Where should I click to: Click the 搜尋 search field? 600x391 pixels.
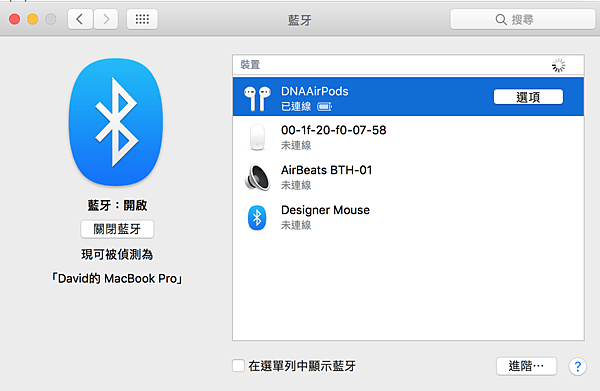pos(522,19)
